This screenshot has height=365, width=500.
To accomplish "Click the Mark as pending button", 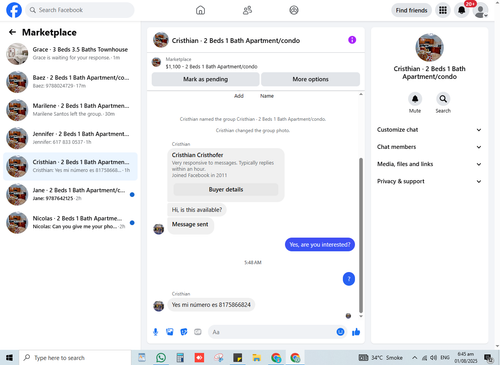I will pos(205,79).
